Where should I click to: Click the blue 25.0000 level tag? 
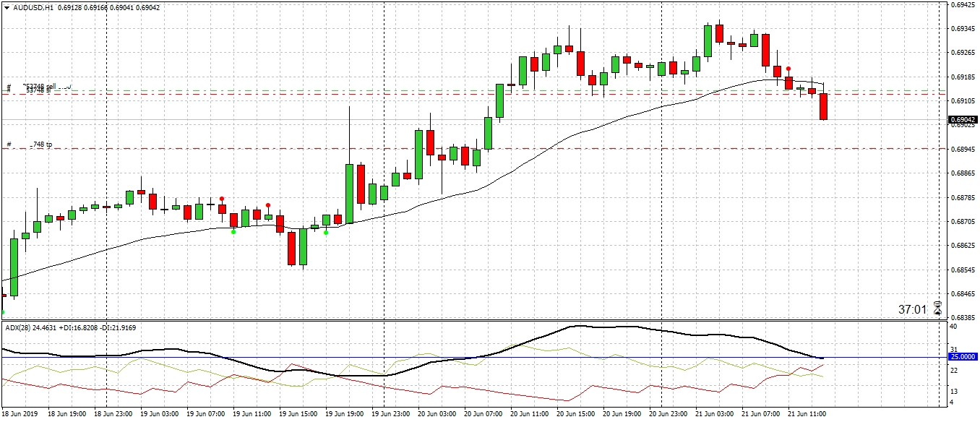coord(963,357)
